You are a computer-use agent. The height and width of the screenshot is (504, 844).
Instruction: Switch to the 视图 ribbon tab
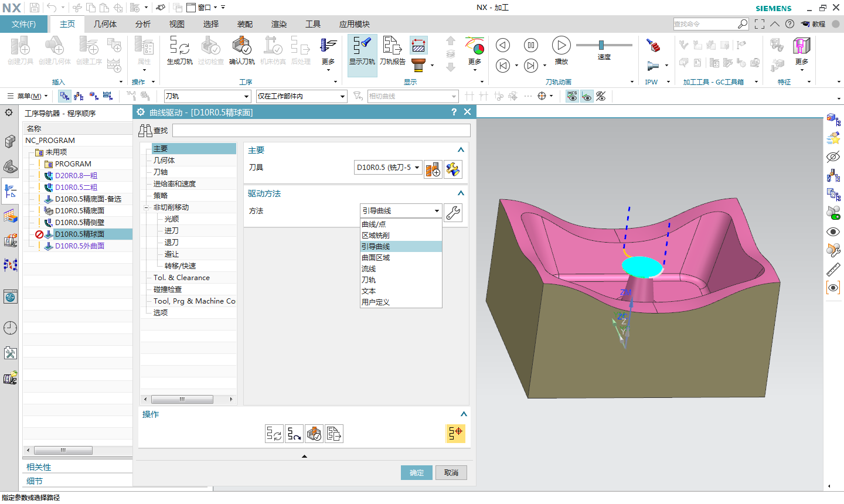177,24
